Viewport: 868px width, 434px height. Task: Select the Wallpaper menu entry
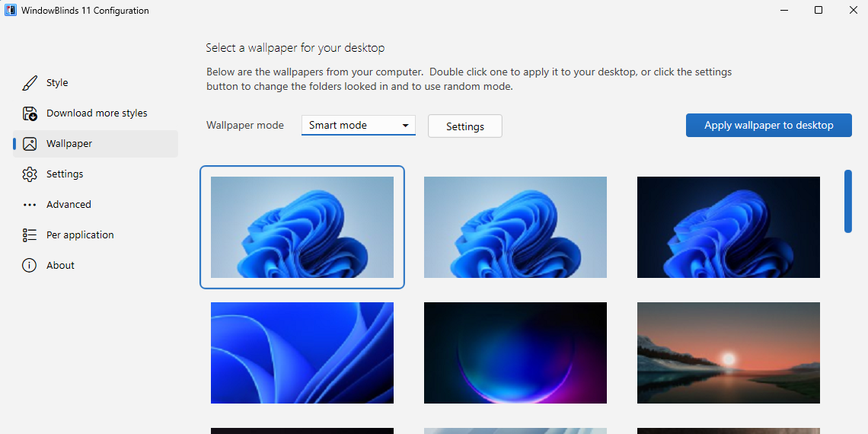(69, 144)
